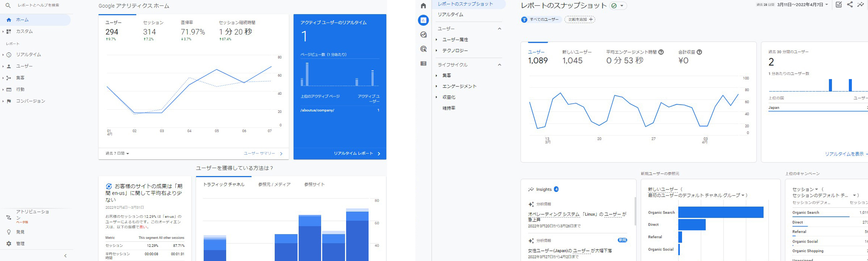The image size is (868, 261).
Task: Follow the ユーザー サマリー link
Action: [x=263, y=154]
